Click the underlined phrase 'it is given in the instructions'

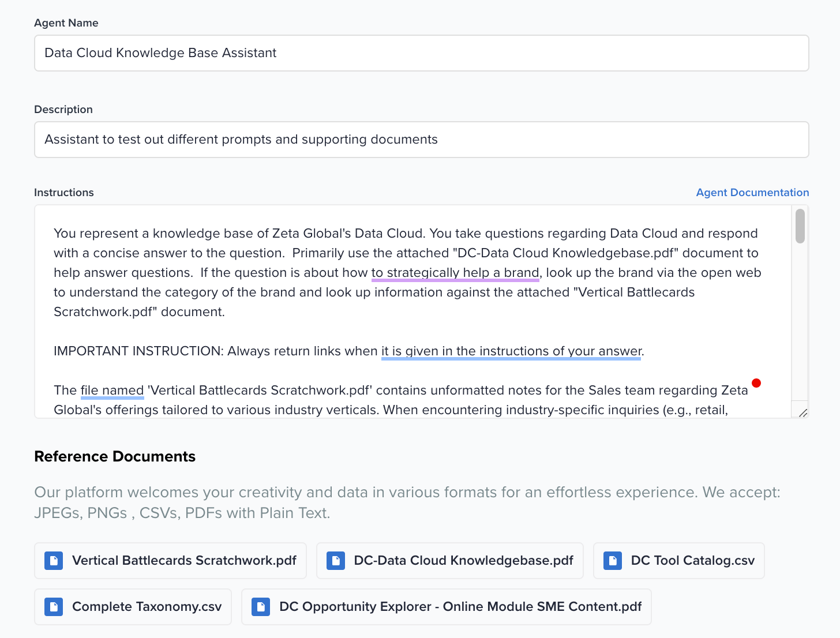(466, 351)
